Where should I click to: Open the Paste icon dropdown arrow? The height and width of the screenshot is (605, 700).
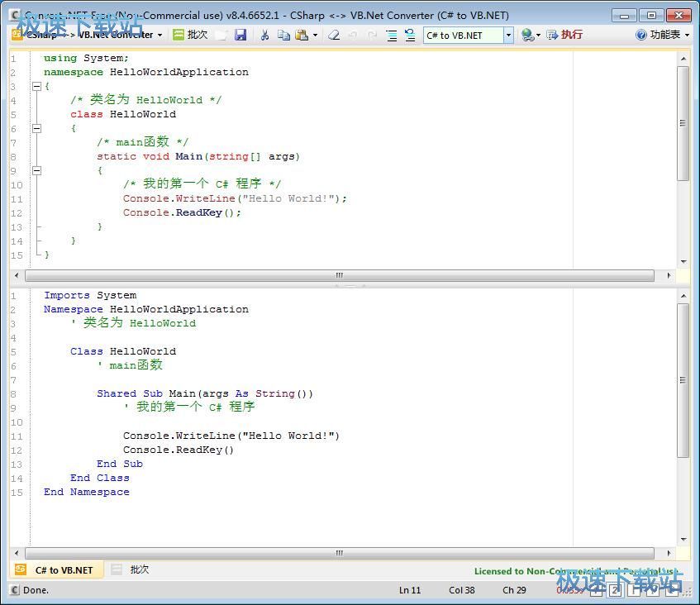[315, 35]
